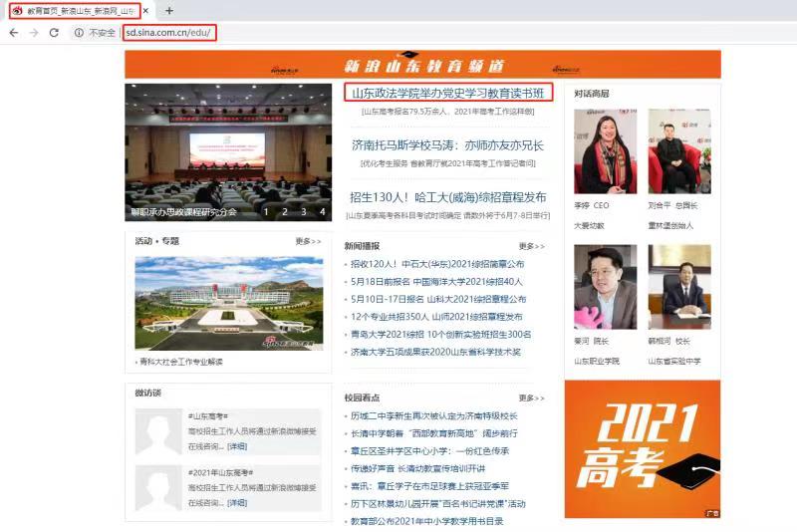Click the 新浪山东教育频道 orange banner
This screenshot has width=797, height=532.
coord(422,65)
